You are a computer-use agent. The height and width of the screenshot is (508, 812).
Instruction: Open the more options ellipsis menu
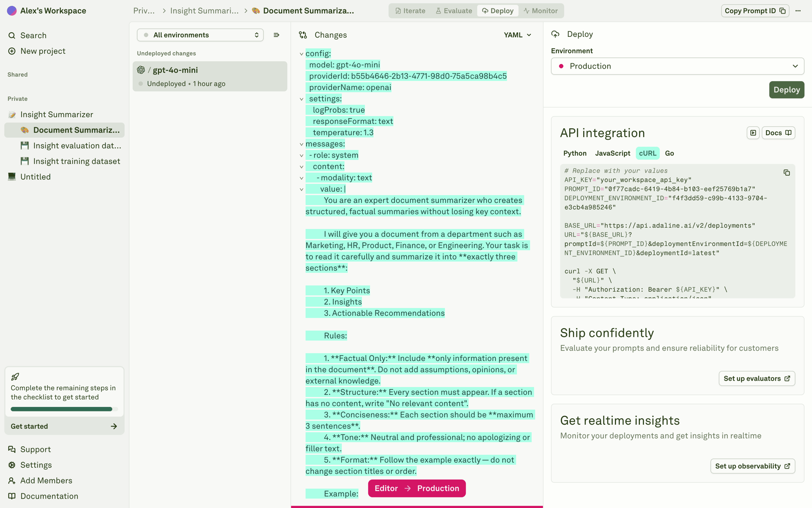pos(798,11)
